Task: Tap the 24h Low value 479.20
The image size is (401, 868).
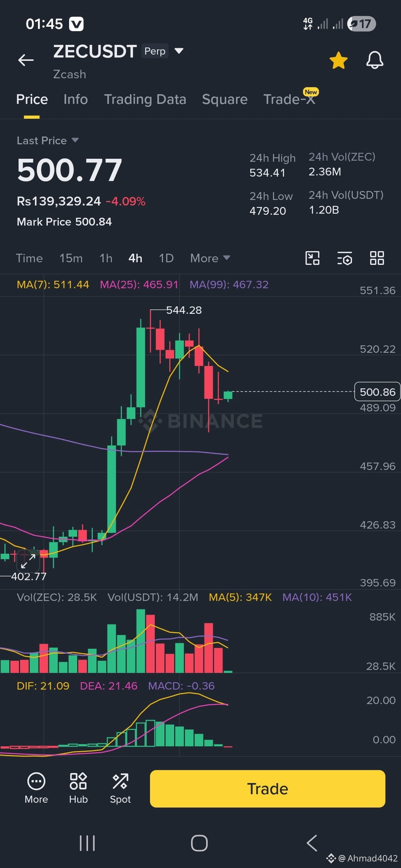Action: pyautogui.click(x=268, y=211)
